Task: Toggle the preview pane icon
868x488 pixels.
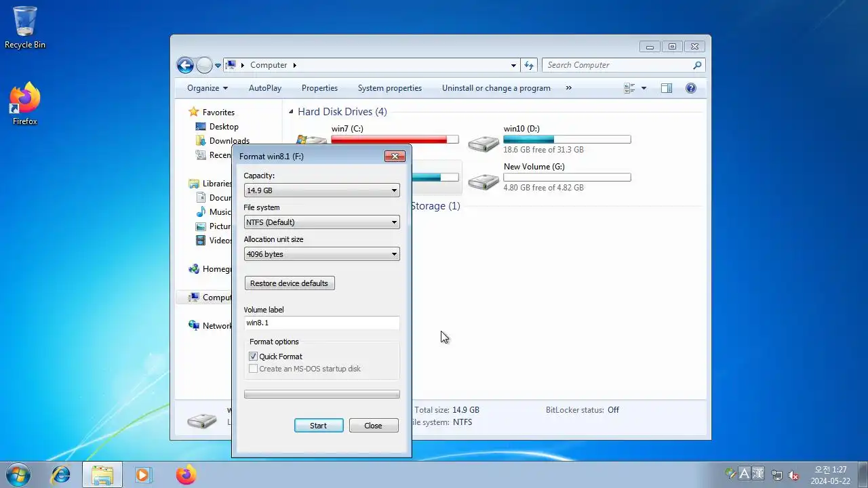Action: point(667,88)
